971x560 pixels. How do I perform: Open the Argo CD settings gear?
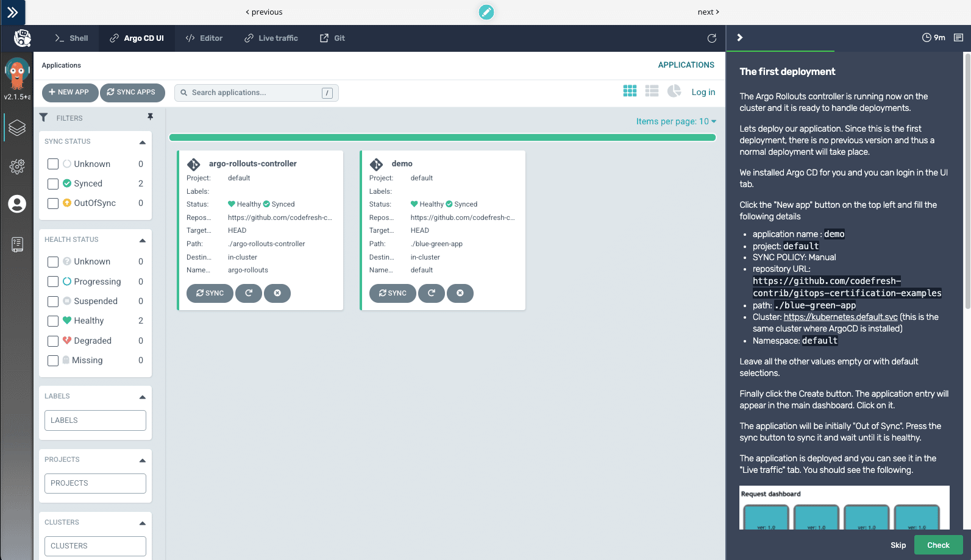click(17, 166)
